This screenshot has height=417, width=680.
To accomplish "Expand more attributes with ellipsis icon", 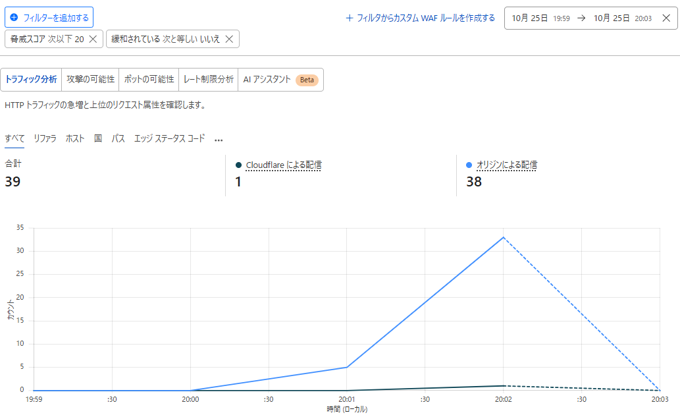I will tap(218, 140).
